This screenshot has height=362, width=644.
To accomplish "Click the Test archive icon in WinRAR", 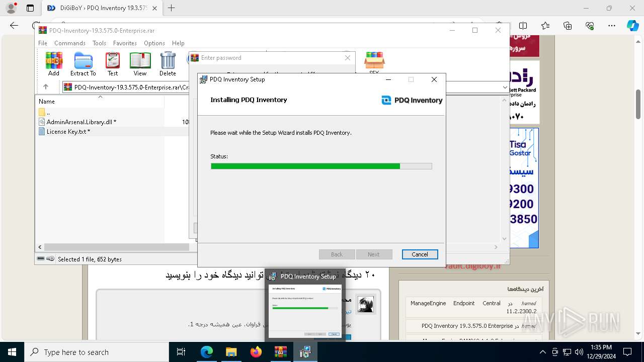I will click(x=113, y=64).
